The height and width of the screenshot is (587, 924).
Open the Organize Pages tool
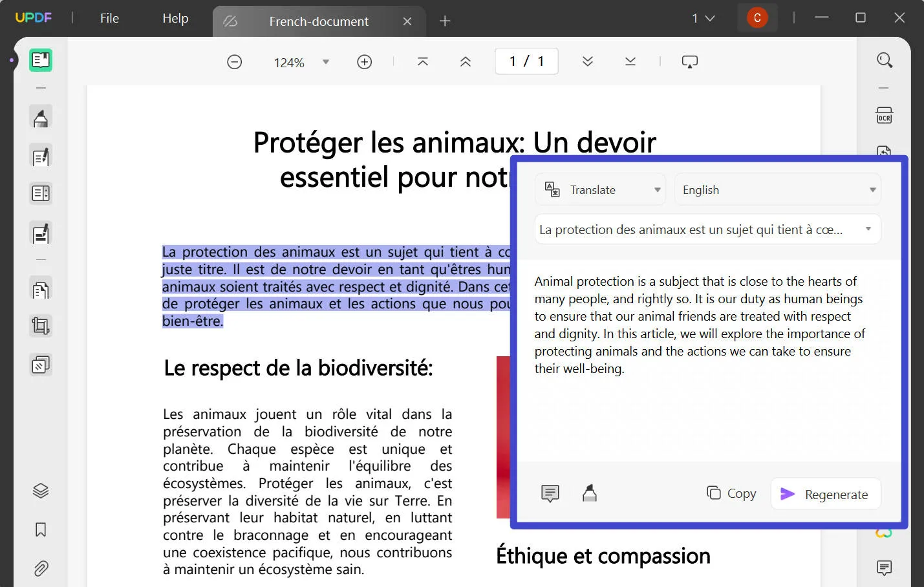[41, 289]
